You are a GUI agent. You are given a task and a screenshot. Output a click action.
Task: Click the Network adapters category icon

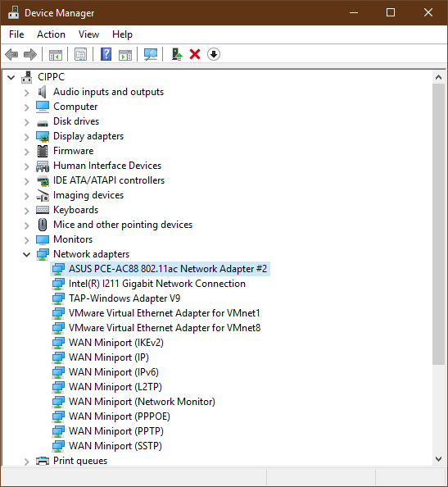(x=43, y=254)
